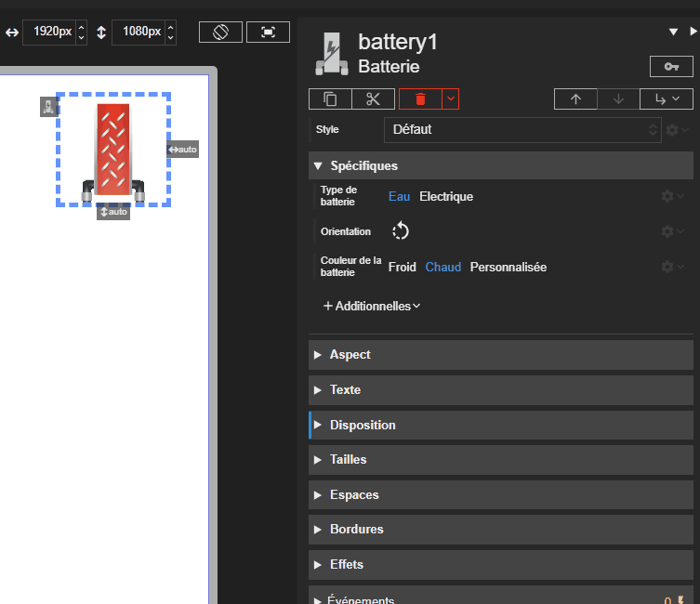Viewport: 700px width, 604px height.
Task: Click the copy component icon
Action: [330, 99]
